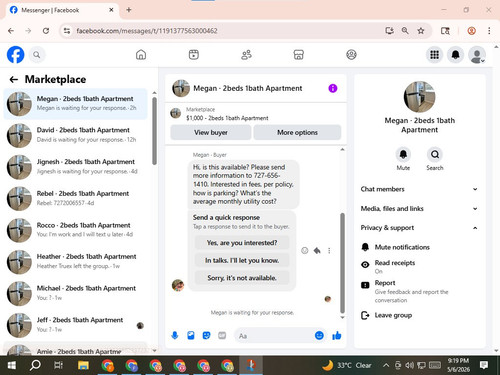This screenshot has width=500, height=375.
Task: Open Heather's 2beds 1bath Apartment chat
Action: (x=75, y=262)
